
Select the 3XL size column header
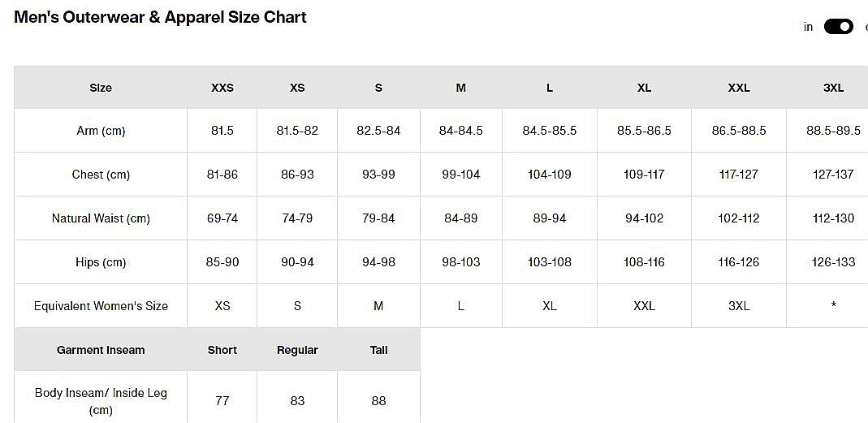[833, 88]
